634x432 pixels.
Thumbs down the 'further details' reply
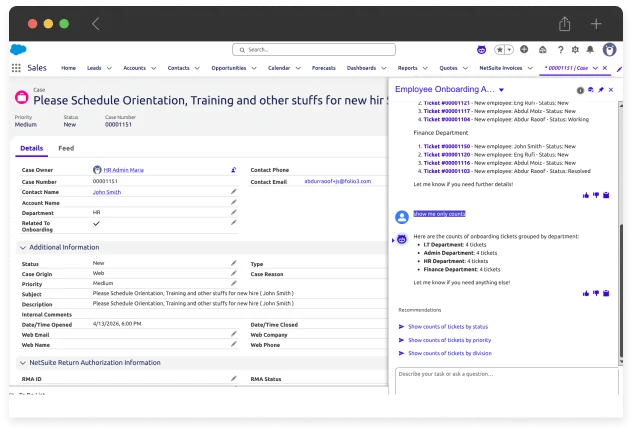pos(596,195)
